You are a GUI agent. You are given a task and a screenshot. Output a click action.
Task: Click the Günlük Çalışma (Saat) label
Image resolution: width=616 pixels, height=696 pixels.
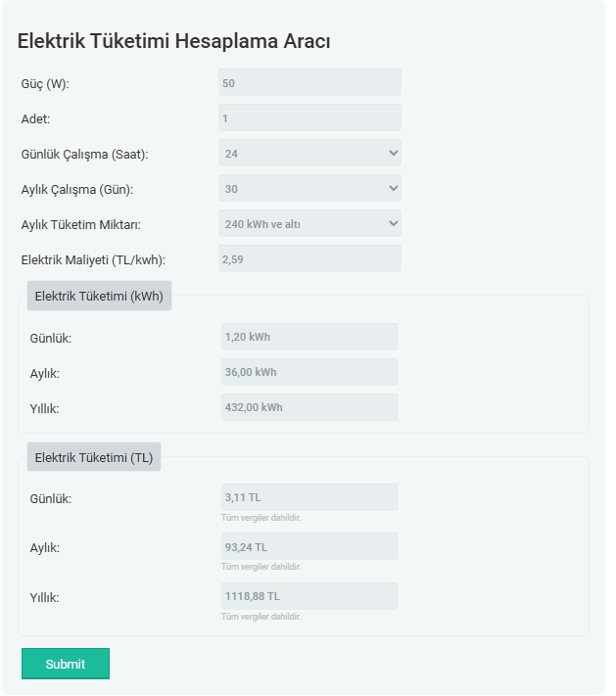point(84,154)
